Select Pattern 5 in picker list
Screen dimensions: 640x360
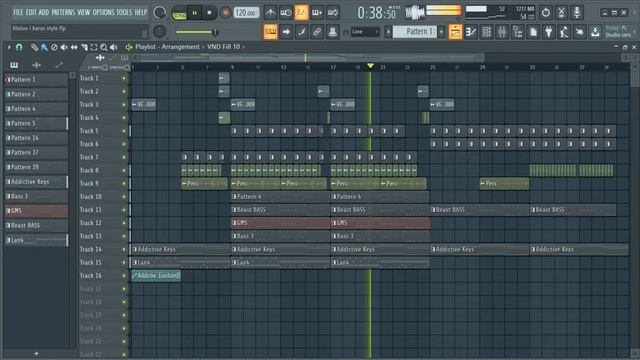pos(36,123)
